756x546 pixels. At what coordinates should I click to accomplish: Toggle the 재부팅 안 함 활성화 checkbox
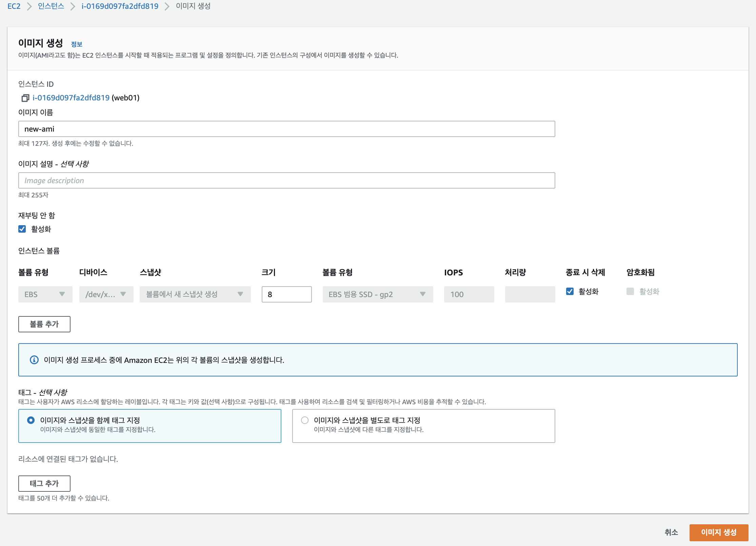click(22, 229)
